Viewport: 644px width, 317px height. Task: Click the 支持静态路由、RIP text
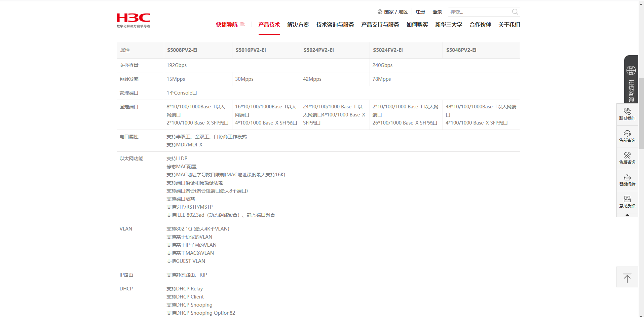click(x=187, y=275)
